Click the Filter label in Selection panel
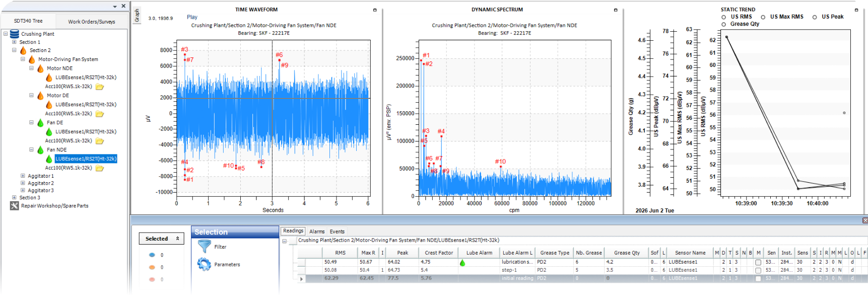Screen dimensions: 868x307 (220, 247)
